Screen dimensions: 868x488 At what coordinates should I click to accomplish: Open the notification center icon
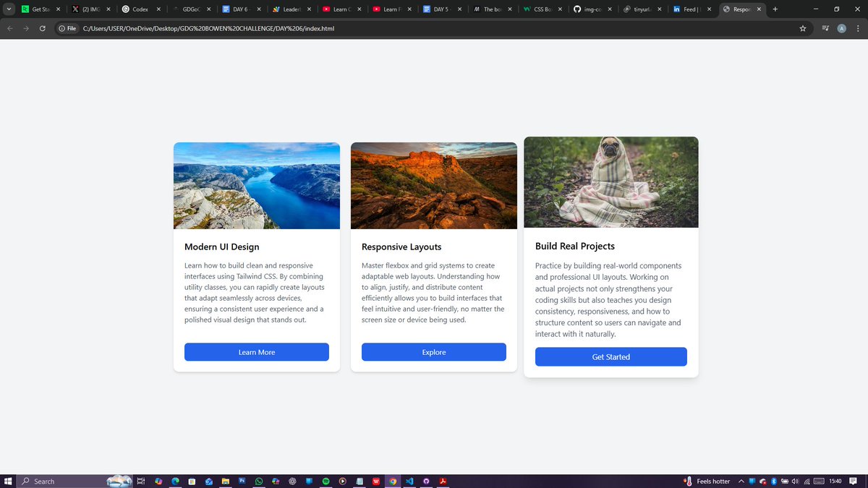pos(854,481)
